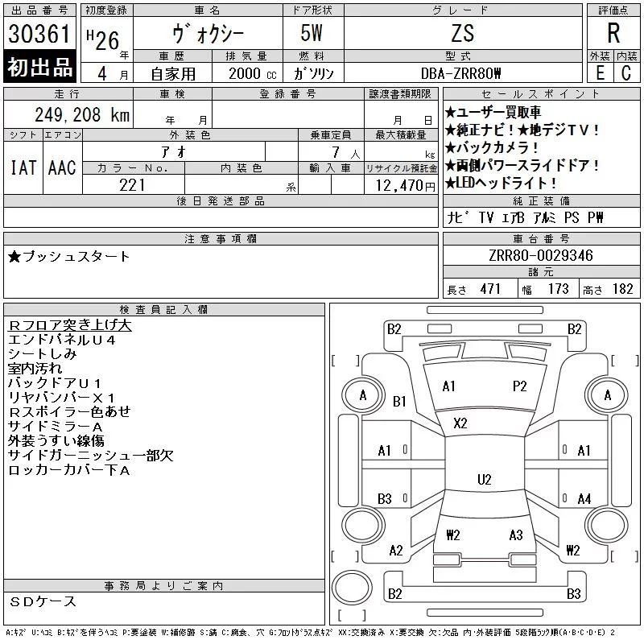
Task: Select the 室内汚れ note
Action: click(x=35, y=369)
